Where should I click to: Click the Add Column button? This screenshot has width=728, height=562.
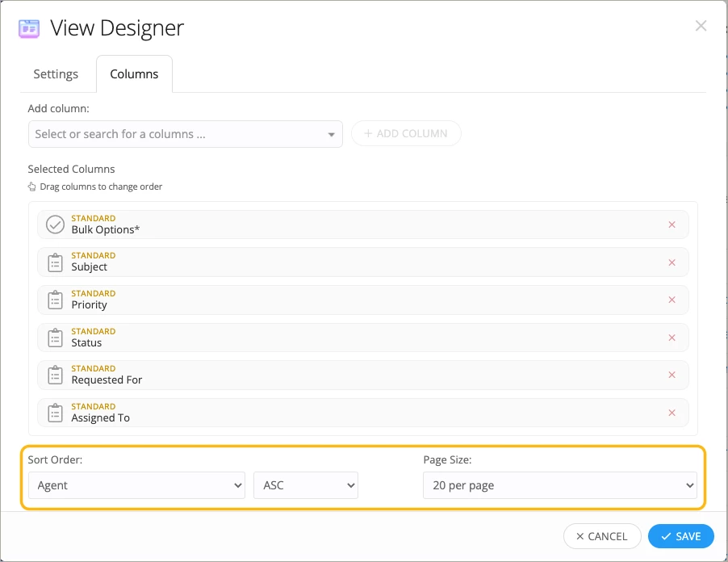405,134
